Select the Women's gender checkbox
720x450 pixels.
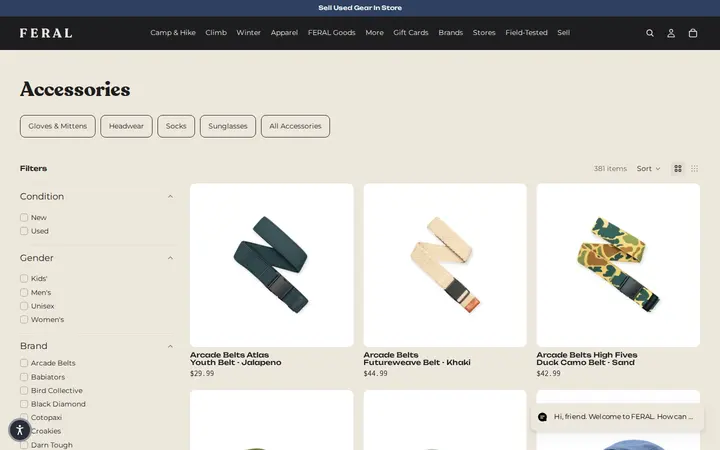(24, 319)
